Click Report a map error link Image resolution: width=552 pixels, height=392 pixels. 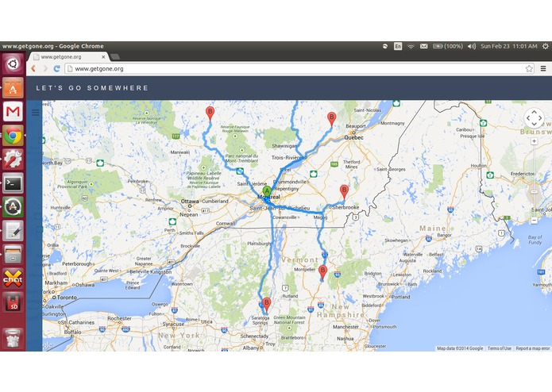click(x=533, y=348)
